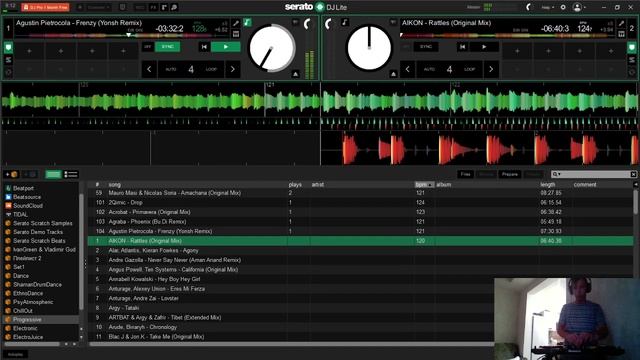This screenshot has height=360, width=640.
Task: Open the Beatsource library source
Action: coord(27,197)
